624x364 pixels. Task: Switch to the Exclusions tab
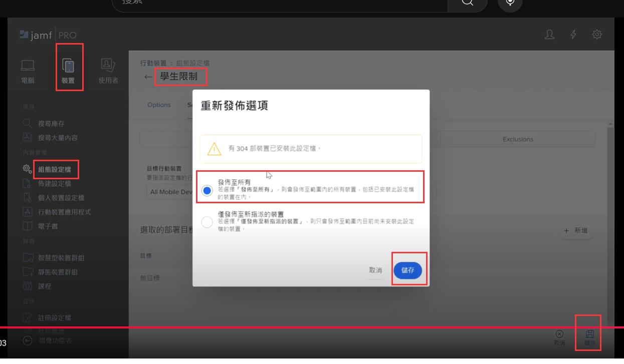pyautogui.click(x=518, y=139)
